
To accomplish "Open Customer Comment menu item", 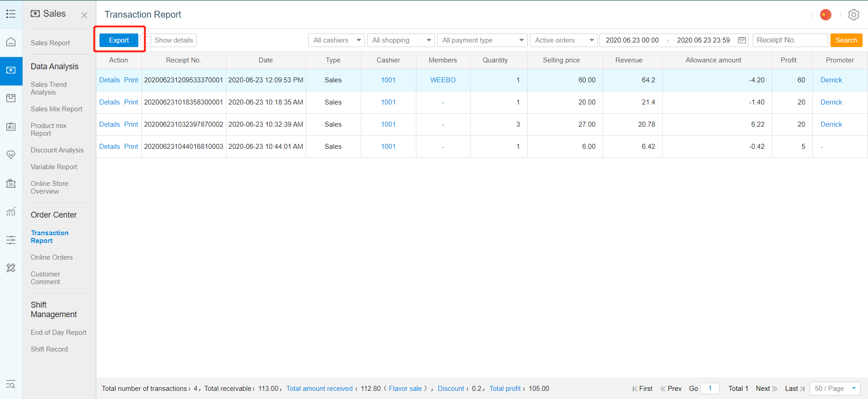I will pyautogui.click(x=45, y=278).
